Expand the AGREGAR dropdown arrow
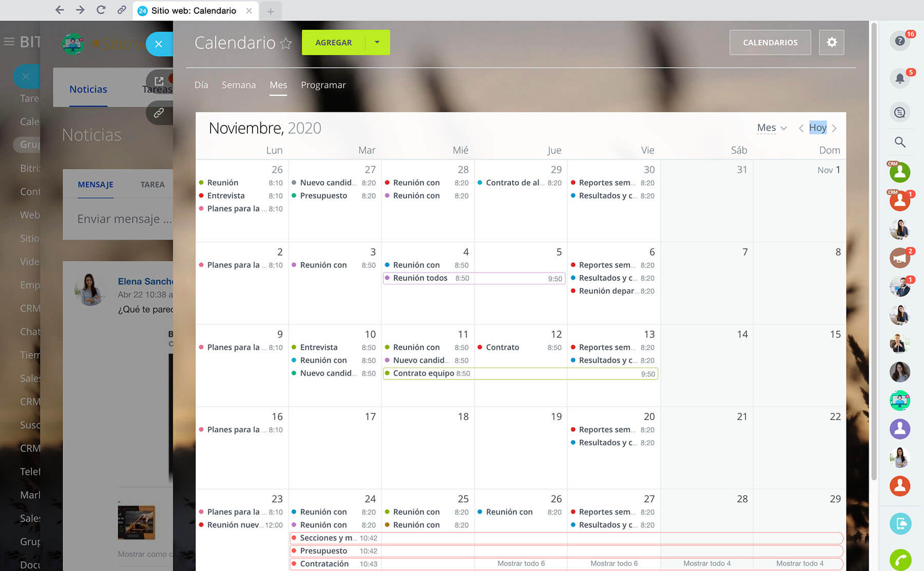Screen dimensions: 924x571 (x=377, y=43)
